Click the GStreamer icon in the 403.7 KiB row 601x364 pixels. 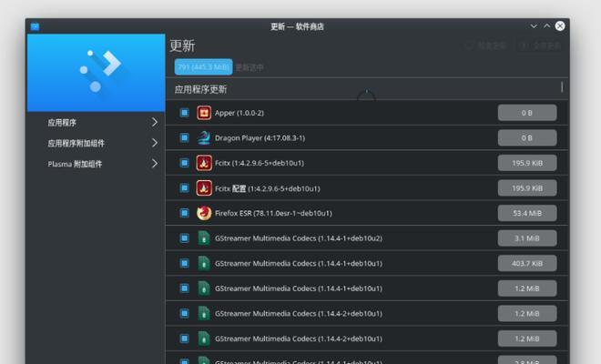(204, 263)
